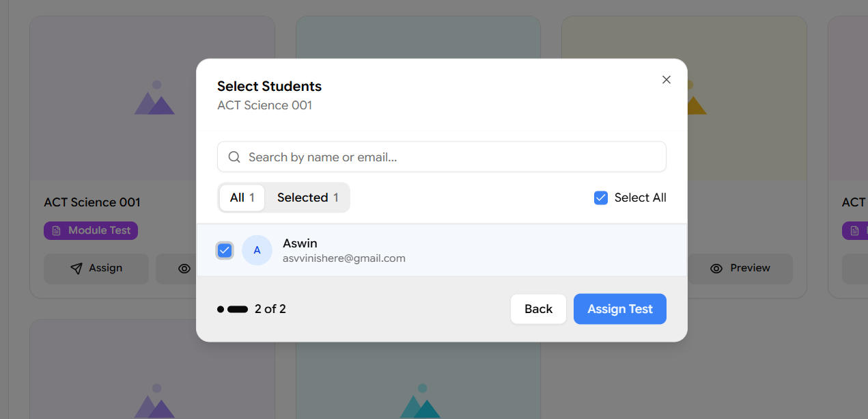Click the second step pill indicator
This screenshot has height=419, width=868.
coord(238,310)
